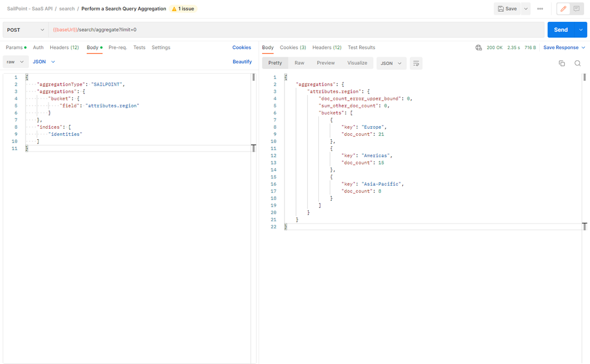The image size is (590, 364).
Task: Click the network globe icon near status
Action: point(478,48)
